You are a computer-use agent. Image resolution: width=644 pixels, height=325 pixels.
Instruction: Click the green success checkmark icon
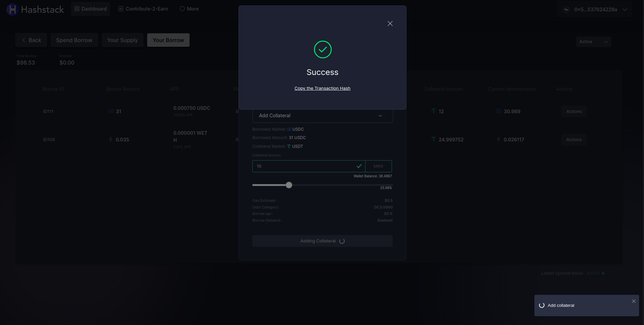[322, 50]
